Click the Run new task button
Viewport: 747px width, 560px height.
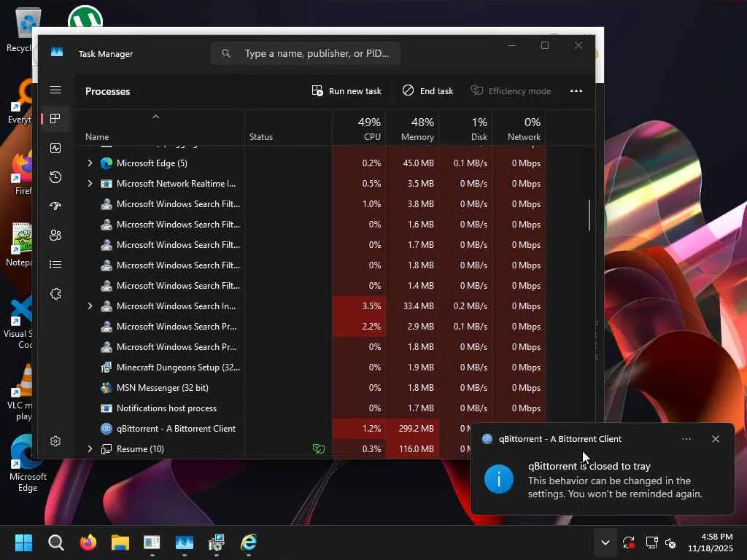pos(347,91)
